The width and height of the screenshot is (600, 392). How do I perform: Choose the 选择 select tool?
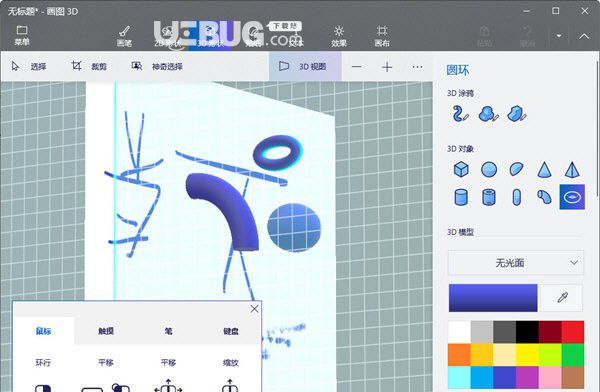(x=29, y=66)
